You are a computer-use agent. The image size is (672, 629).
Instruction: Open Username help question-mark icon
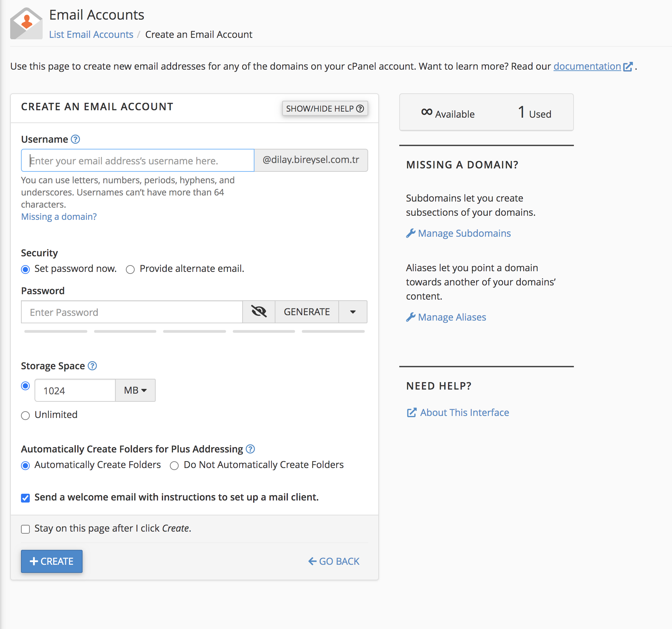(x=75, y=139)
